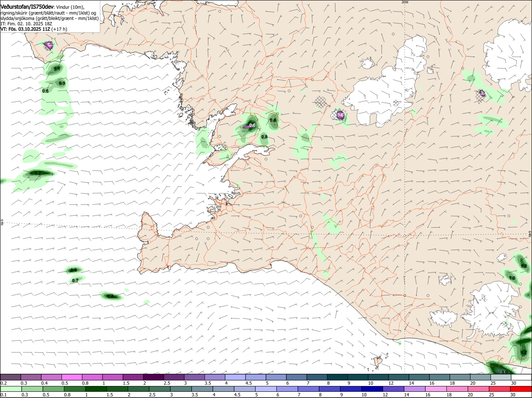Select the upper legend swatch between 0.4 and 0.5
Viewport: 532px width, 398px height.
click(52, 377)
